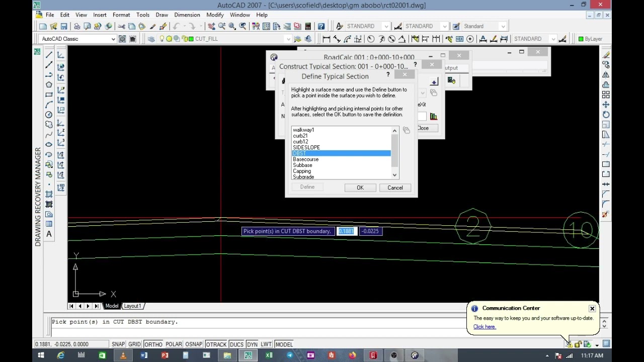The image size is (644, 362).
Task: Toggle GRID display in status bar
Action: pos(134,344)
